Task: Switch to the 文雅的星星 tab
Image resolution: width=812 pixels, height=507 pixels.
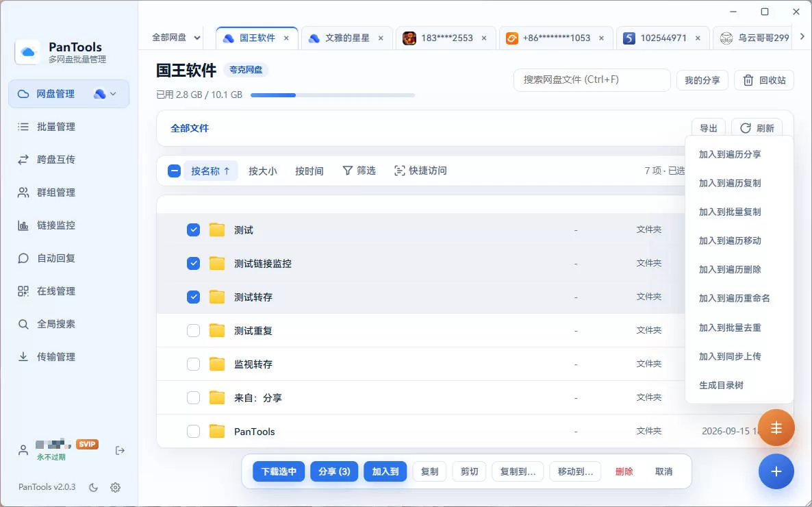Action: 346,38
